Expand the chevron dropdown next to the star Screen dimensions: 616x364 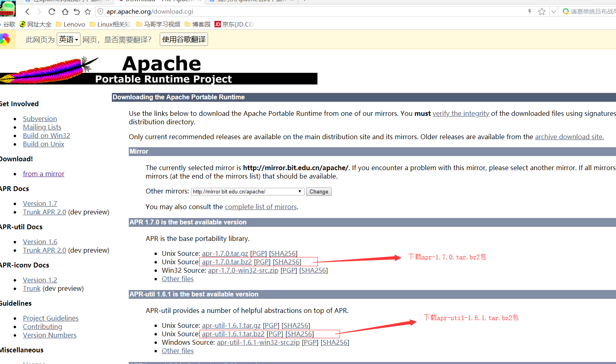pos(553,12)
